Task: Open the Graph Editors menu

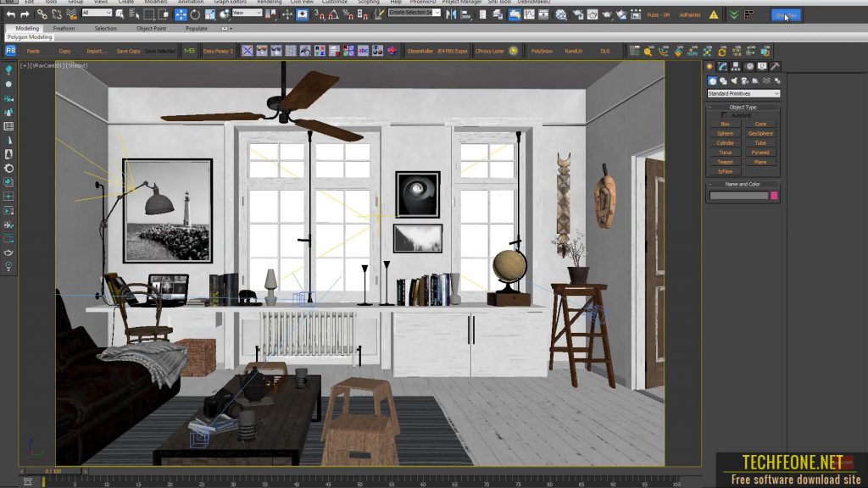Action: [x=231, y=3]
